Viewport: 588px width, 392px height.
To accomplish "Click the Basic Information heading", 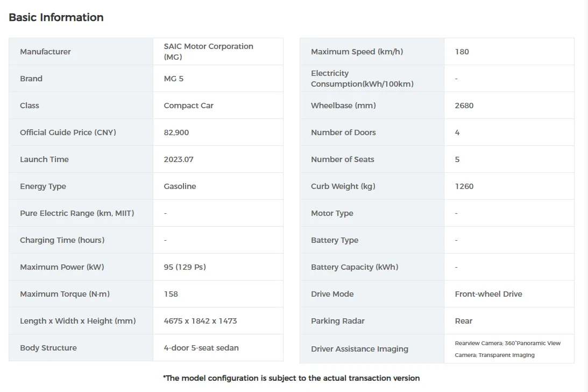I will pos(56,17).
